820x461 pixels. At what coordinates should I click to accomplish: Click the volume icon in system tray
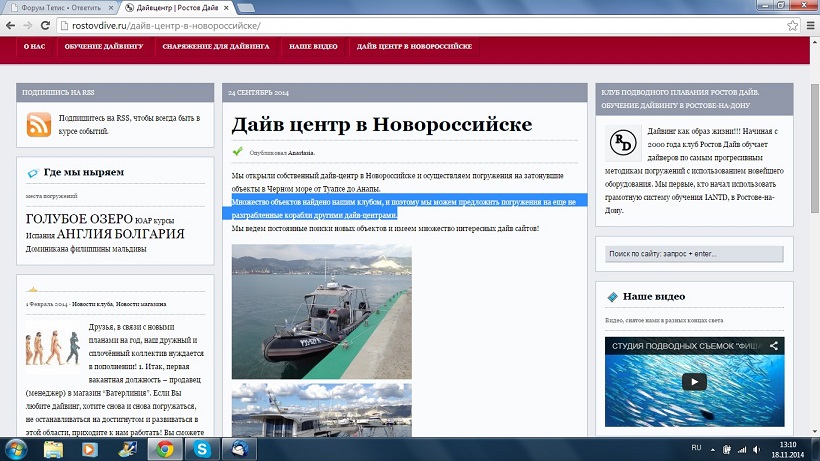pyautogui.click(x=756, y=450)
